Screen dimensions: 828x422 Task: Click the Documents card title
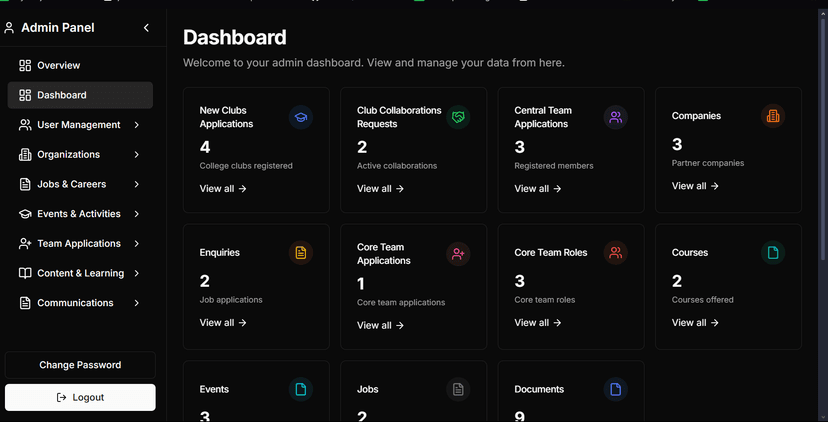point(539,389)
